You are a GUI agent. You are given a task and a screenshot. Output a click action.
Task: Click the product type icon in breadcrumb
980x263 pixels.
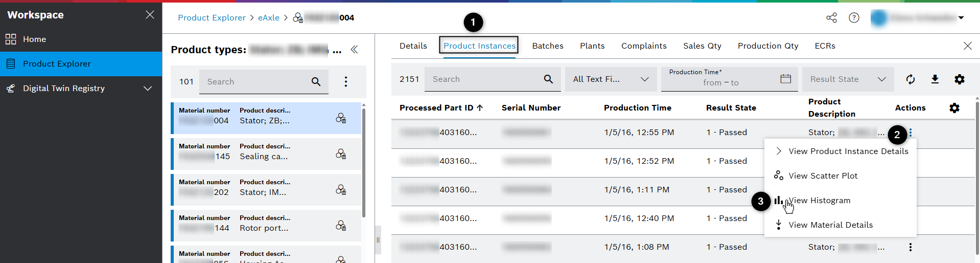tap(298, 18)
